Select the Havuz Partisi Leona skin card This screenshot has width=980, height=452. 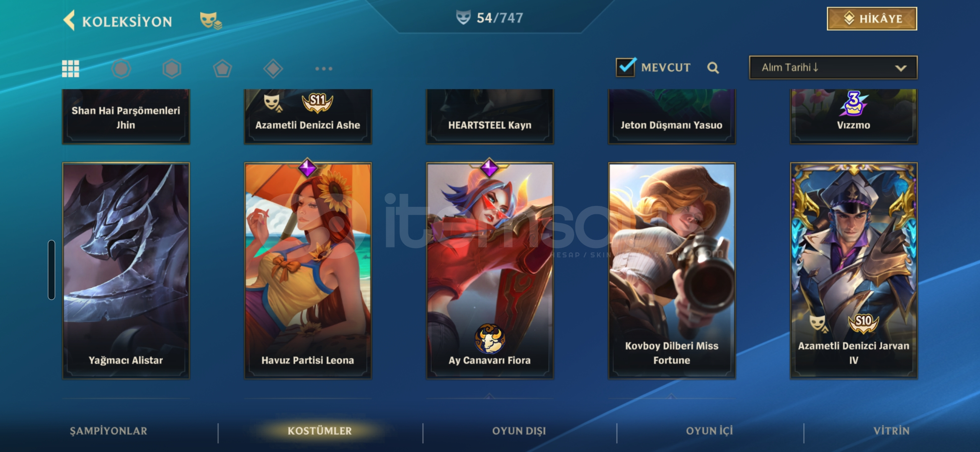308,271
